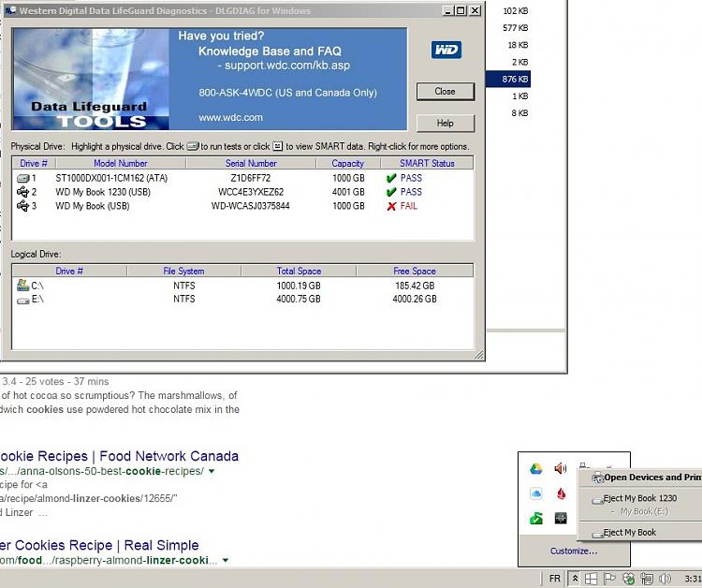This screenshot has height=588, width=702.
Task: Click the Serial Number column header
Action: click(251, 164)
